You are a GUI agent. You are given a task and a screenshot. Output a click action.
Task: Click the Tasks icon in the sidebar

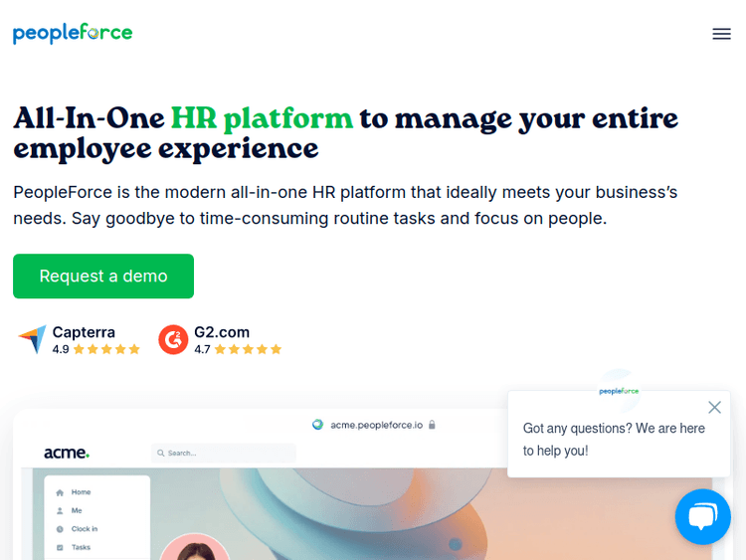click(60, 547)
